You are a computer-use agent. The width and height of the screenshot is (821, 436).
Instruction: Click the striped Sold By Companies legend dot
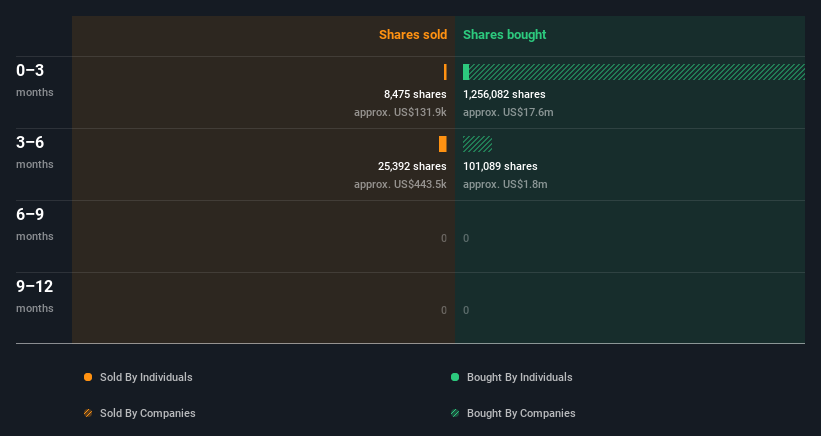(88, 413)
